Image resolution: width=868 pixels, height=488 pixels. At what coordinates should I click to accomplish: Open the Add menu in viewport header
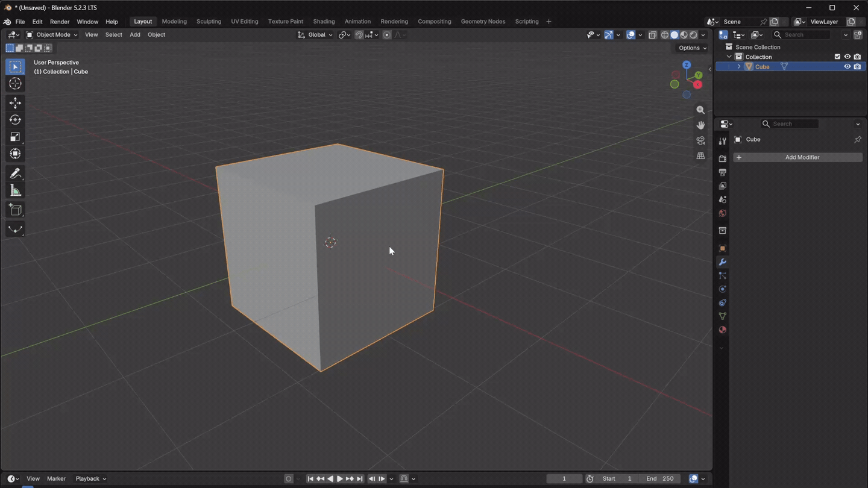[x=135, y=35]
